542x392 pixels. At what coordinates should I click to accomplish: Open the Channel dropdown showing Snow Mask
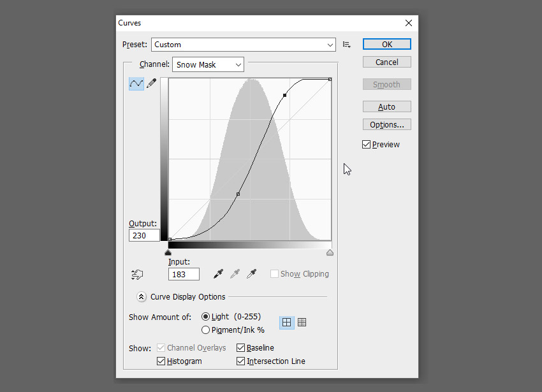[x=208, y=64]
